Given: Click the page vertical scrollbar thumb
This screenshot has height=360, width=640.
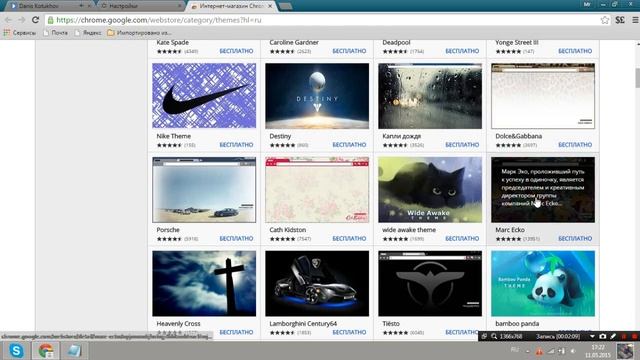Looking at the screenshot, I should [x=637, y=78].
